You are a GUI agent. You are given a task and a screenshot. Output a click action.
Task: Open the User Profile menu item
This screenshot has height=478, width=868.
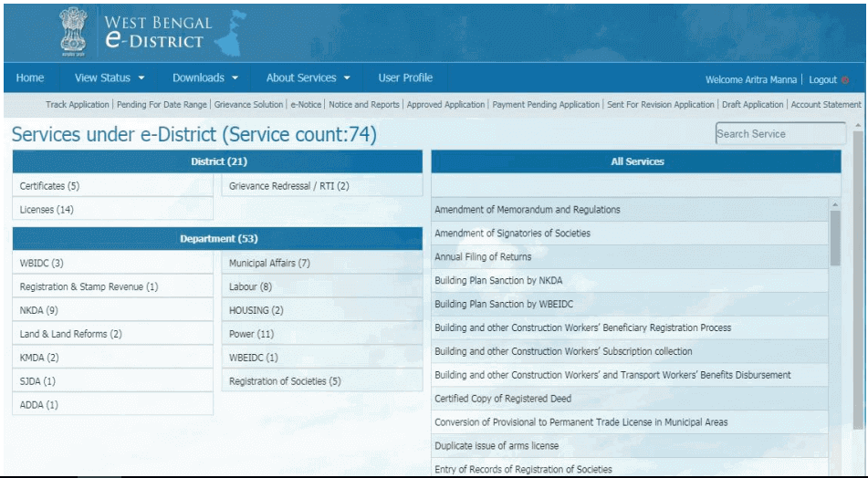[x=405, y=78]
